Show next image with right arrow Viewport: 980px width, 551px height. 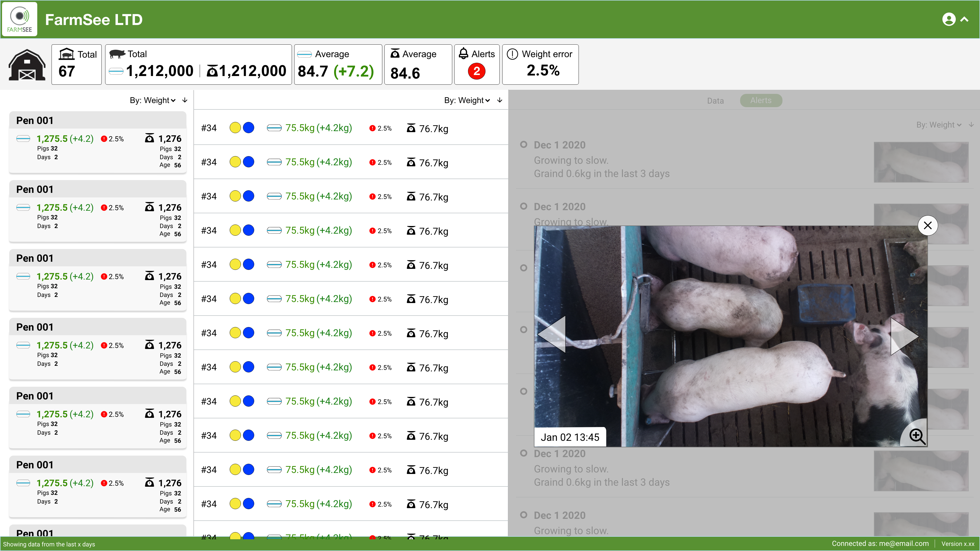pos(905,336)
